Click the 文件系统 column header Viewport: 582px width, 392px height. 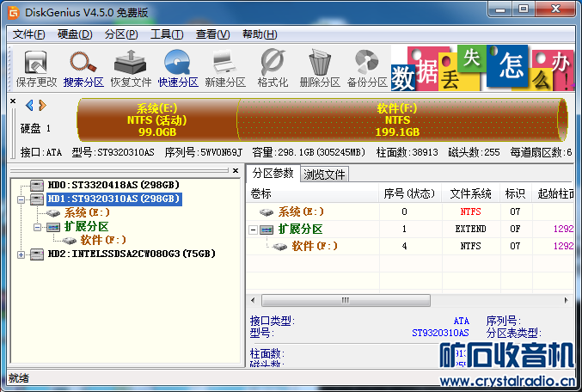pos(470,193)
